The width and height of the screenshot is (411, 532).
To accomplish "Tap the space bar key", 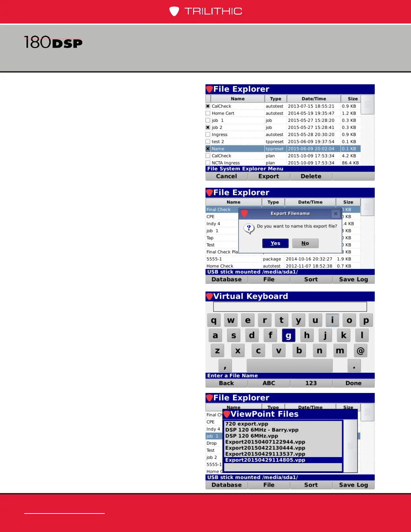I will tap(289, 365).
